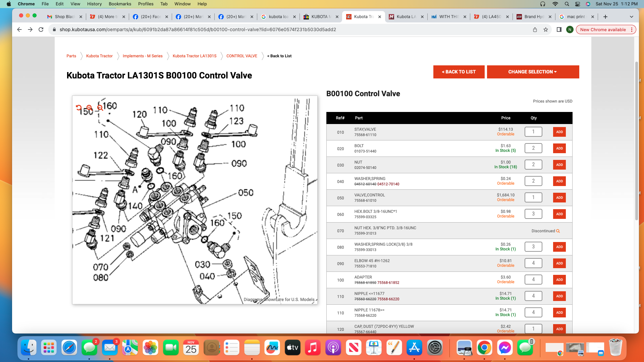
Task: Click the share page icon in address bar
Action: coord(535,29)
